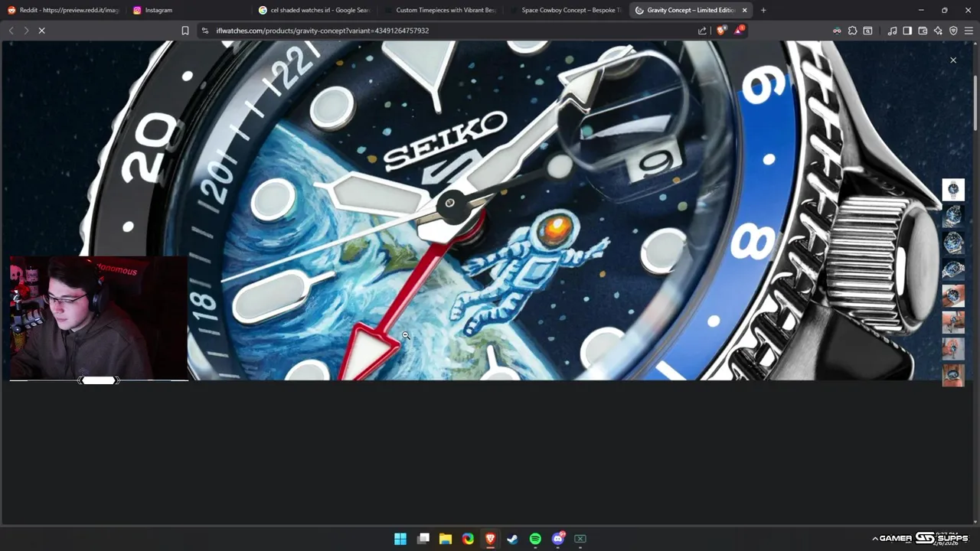This screenshot has height=551, width=980.
Task: Open the Xbox Game Bar taskbar icon
Action: click(580, 539)
